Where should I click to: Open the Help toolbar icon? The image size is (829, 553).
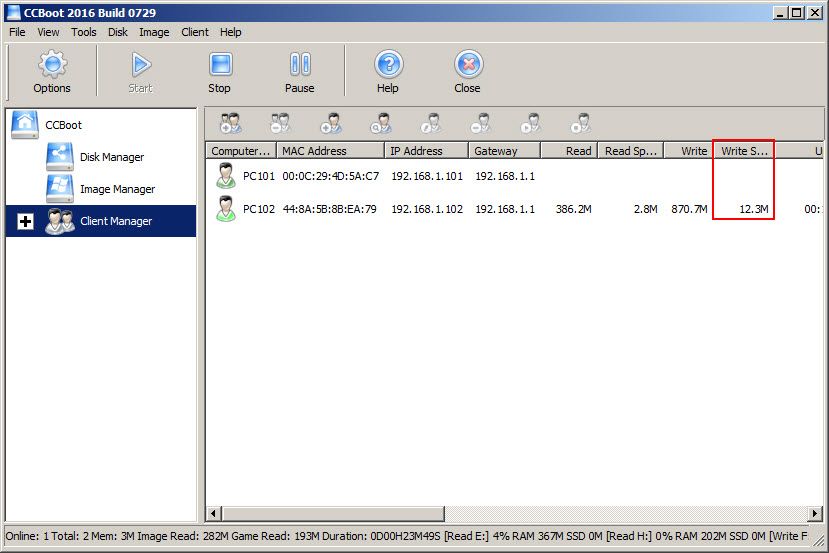point(389,64)
